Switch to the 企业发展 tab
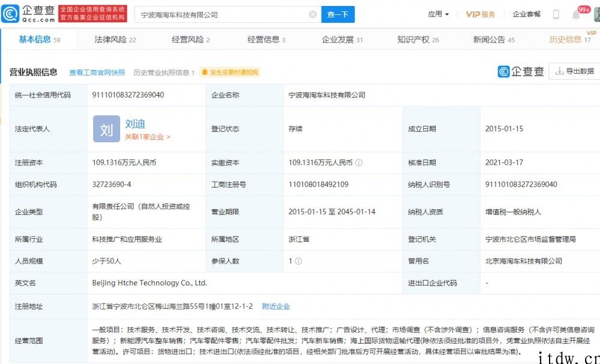The width and height of the screenshot is (600, 364). tap(342, 40)
